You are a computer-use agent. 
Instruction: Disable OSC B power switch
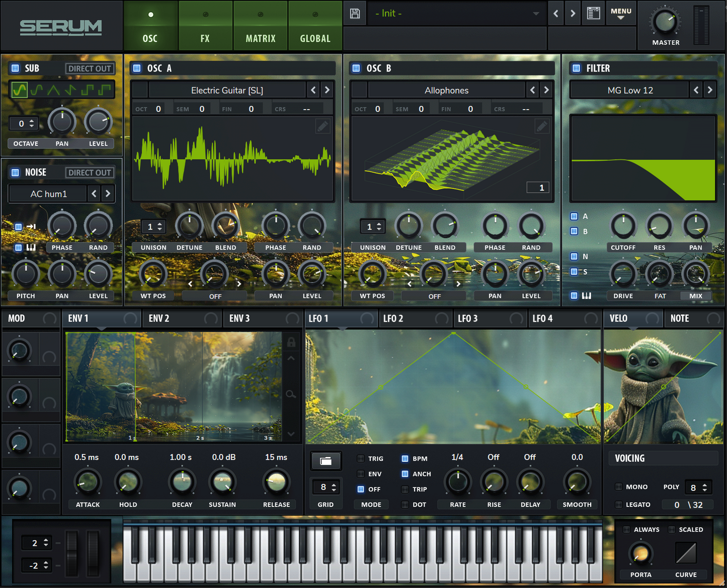click(356, 68)
